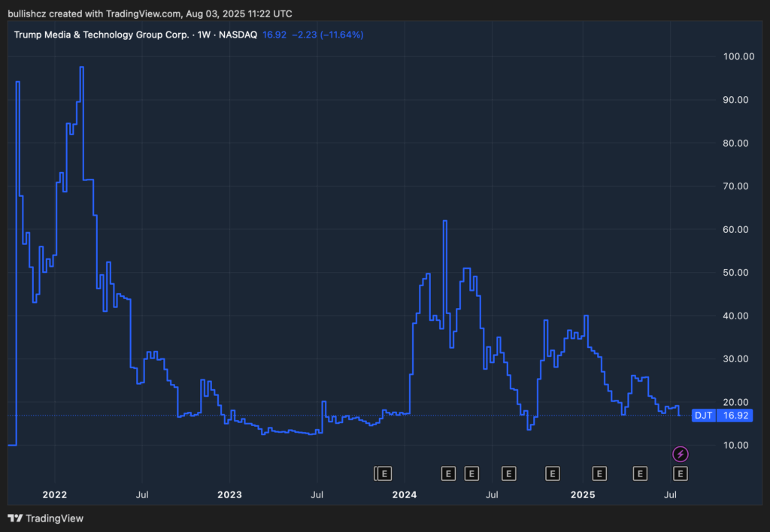Click the fourth earnings E marker from left
Image resolution: width=770 pixels, height=532 pixels.
[509, 473]
